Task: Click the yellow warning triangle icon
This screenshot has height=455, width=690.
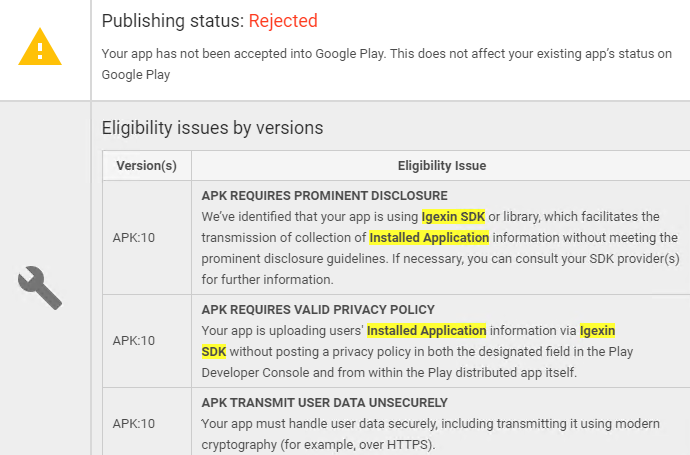Action: [x=40, y=47]
